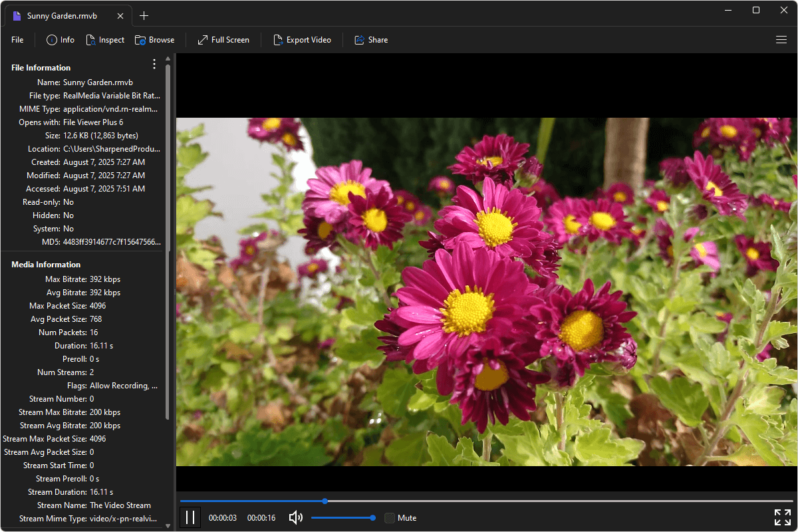Open the hamburger menu at top right
798x532 pixels.
[x=781, y=40]
